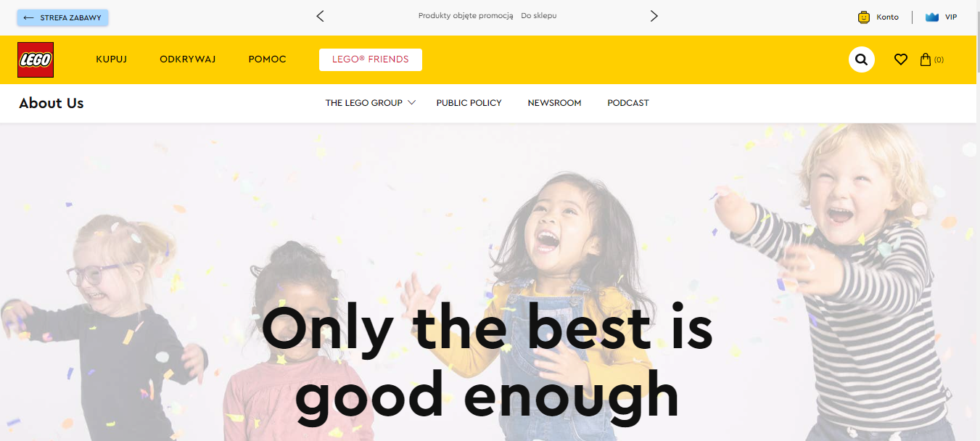Open search with the magnifier icon
The width and height of the screenshot is (980, 441).
[861, 59]
